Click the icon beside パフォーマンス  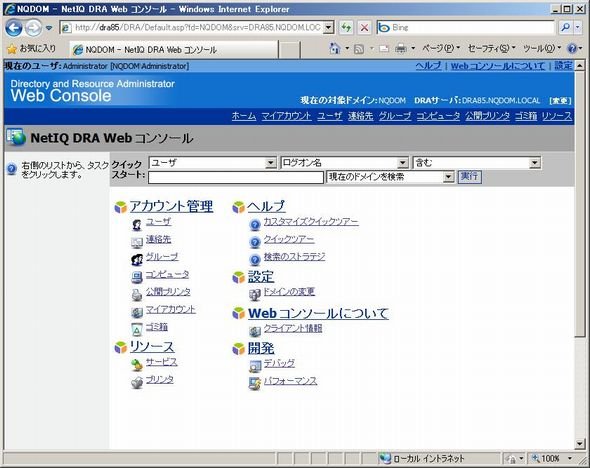pyautogui.click(x=255, y=383)
